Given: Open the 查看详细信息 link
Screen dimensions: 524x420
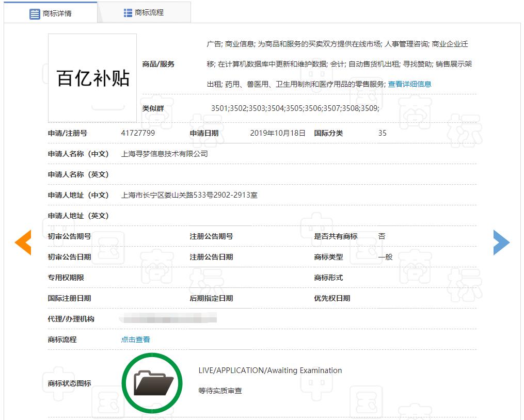Looking at the screenshot, I should pos(409,84).
